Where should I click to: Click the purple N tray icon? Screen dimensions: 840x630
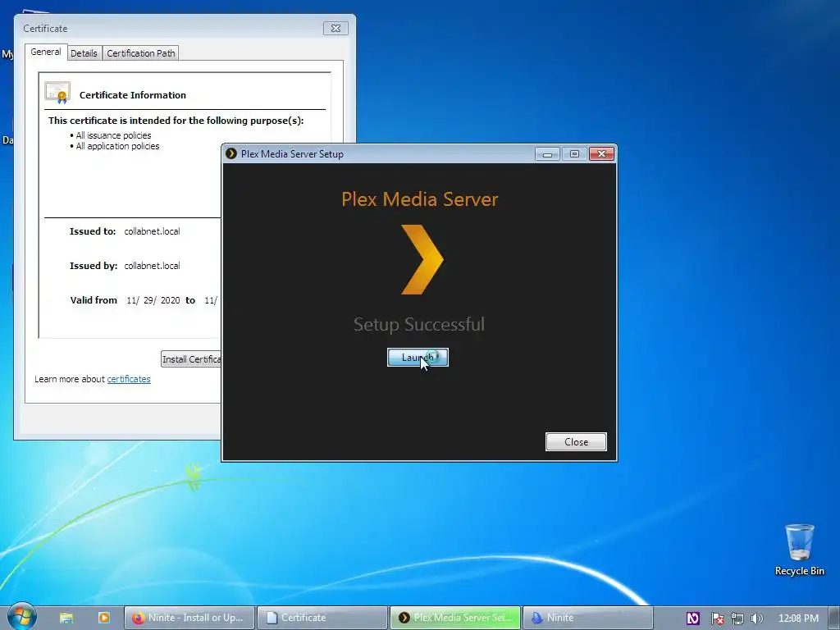(692, 619)
